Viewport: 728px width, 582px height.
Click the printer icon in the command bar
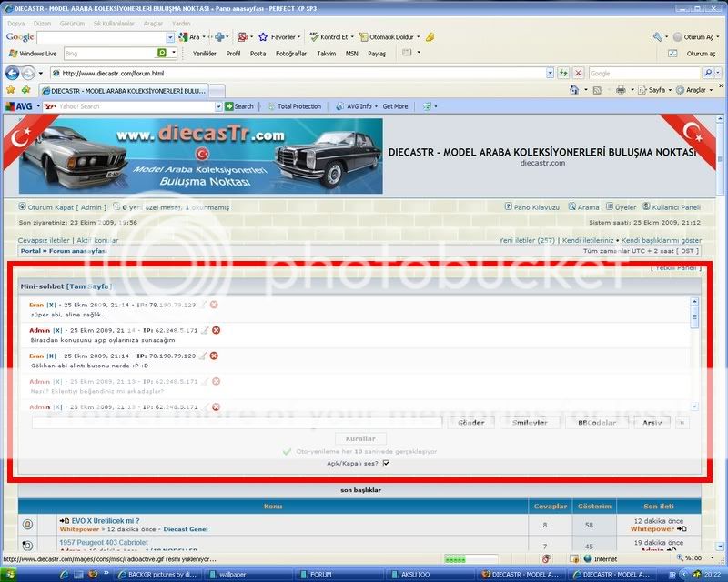(x=621, y=90)
